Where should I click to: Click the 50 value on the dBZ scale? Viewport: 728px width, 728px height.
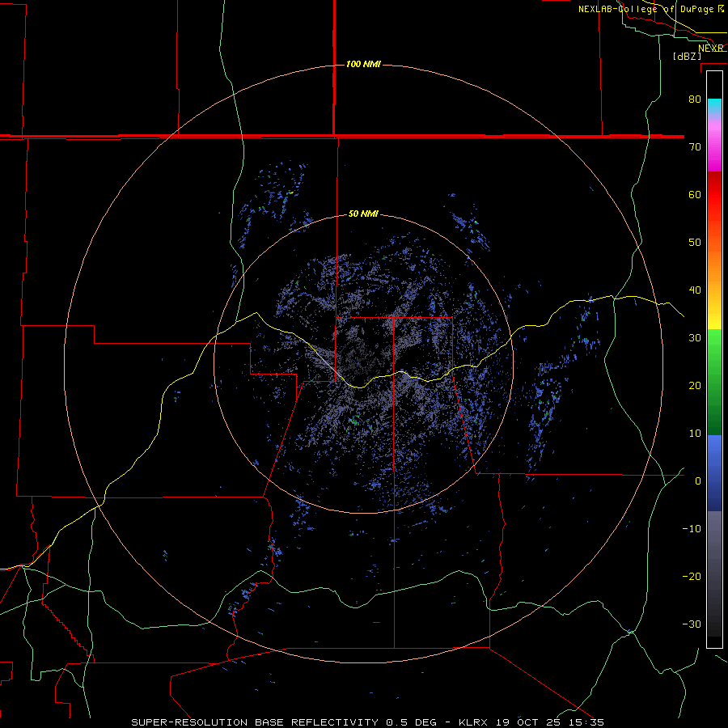695,243
